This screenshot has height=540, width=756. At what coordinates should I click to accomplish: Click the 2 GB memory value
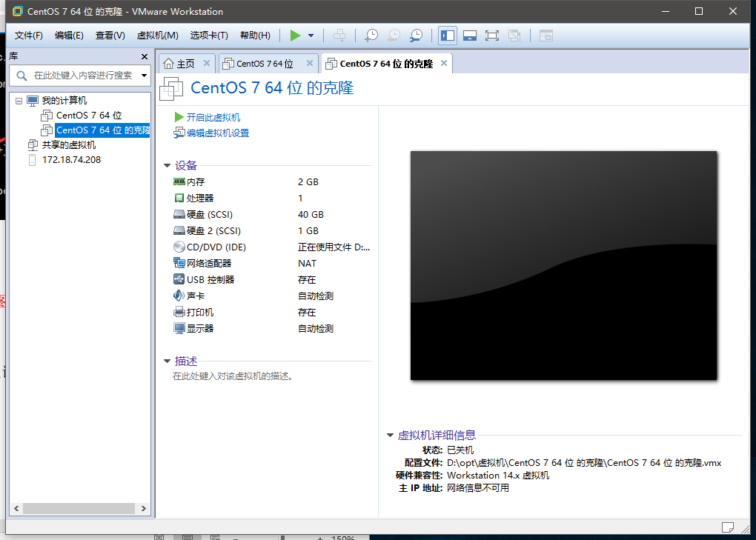pos(308,181)
